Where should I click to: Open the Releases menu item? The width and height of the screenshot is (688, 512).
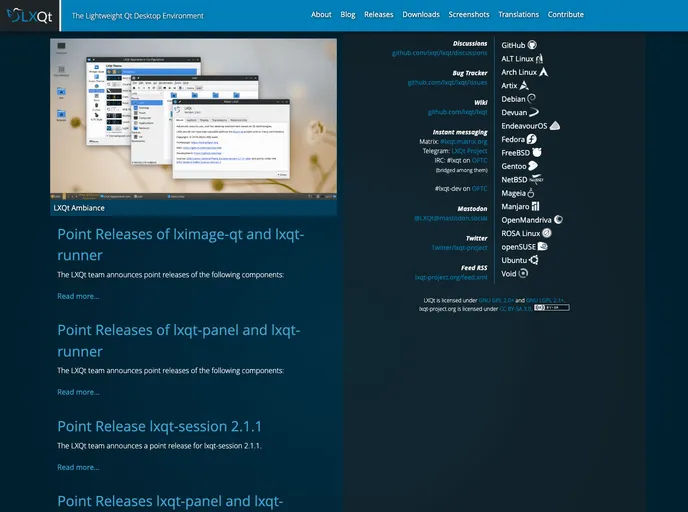click(x=379, y=14)
